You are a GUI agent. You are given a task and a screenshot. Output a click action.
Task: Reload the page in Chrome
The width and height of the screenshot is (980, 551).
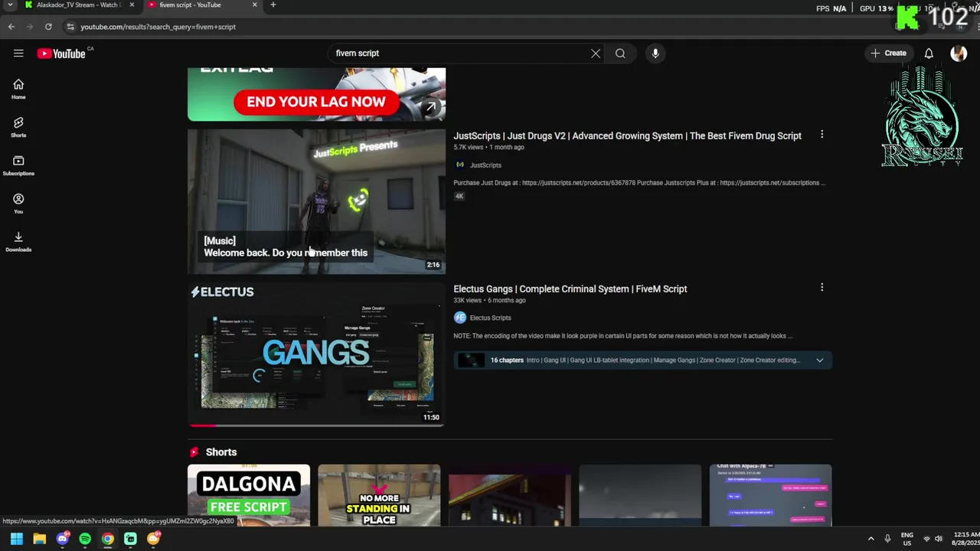coord(48,27)
